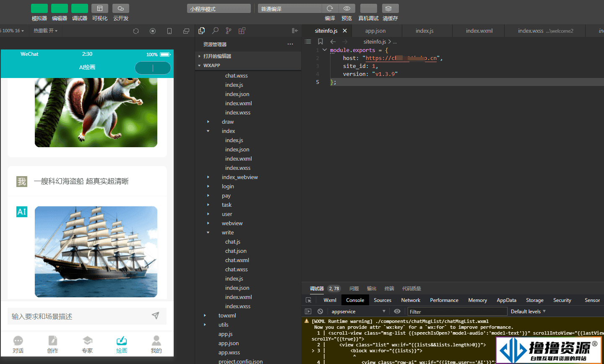Click the siteinfo.js breadcrumb
604x364 pixels.
(375, 42)
